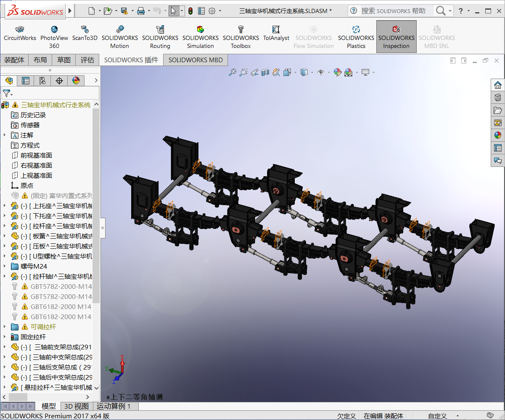Expand the 可调拉杆 folder in the tree
Screen dimensions: 505x420
(5, 327)
